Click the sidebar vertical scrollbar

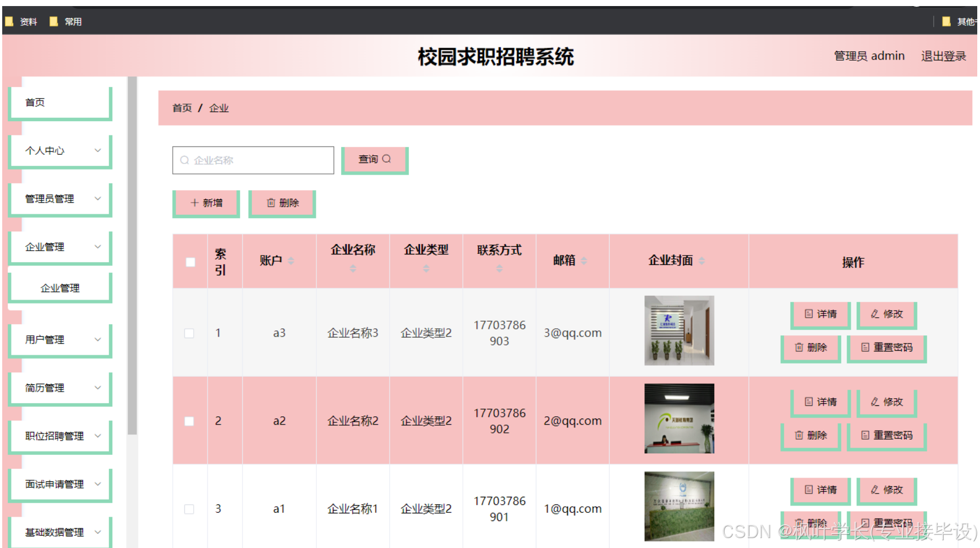[132, 256]
